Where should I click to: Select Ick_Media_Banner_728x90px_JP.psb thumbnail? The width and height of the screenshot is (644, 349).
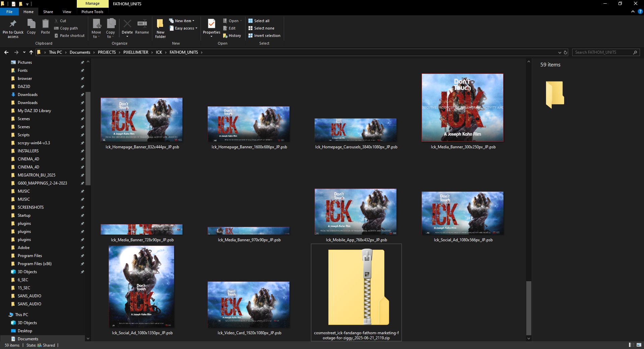142,230
